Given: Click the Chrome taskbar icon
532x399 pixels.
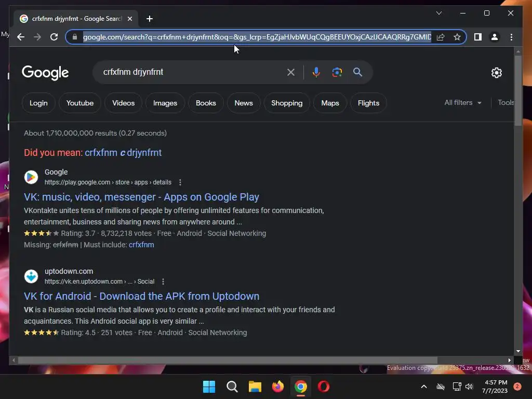Looking at the screenshot, I should 301,387.
